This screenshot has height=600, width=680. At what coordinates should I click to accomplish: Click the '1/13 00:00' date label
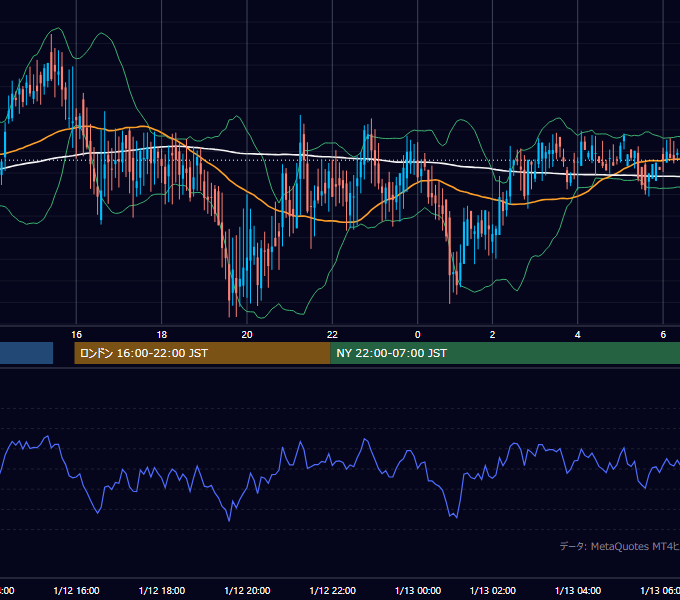tap(418, 590)
